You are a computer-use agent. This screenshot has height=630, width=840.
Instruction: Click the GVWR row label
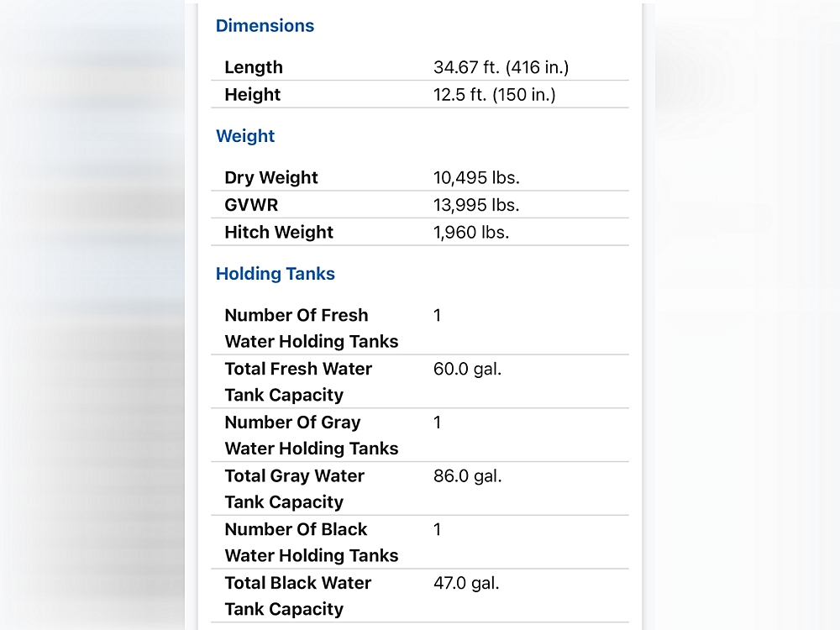click(x=251, y=205)
